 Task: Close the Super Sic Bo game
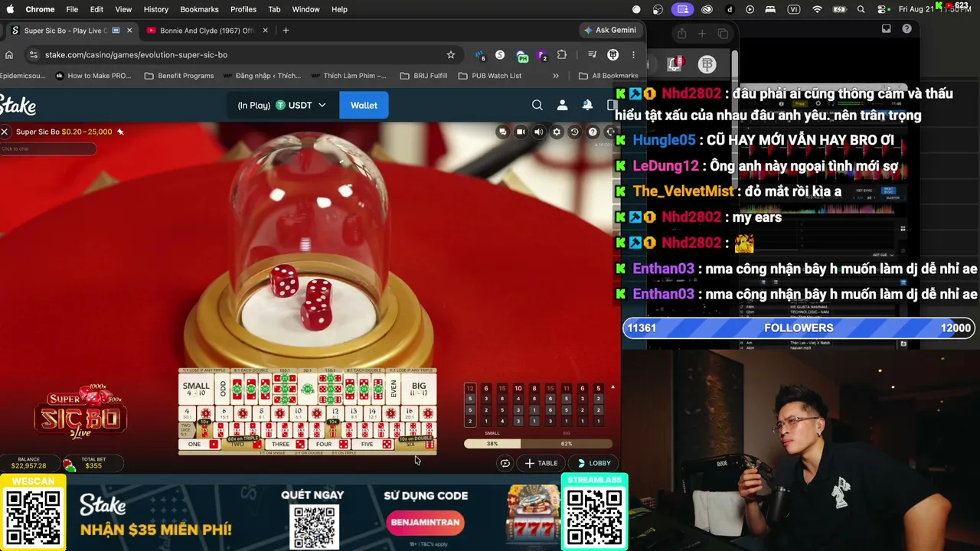[x=5, y=132]
